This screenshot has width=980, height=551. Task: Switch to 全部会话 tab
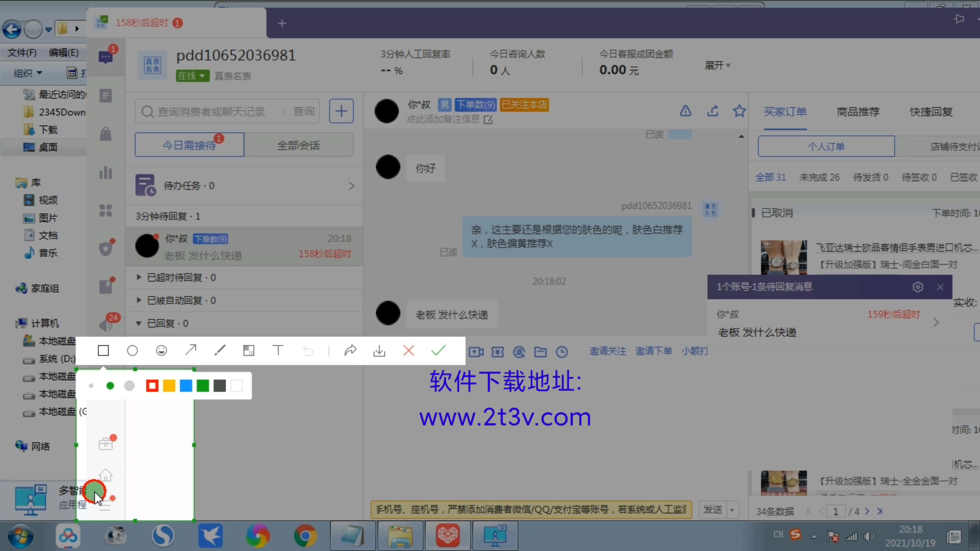coord(299,145)
